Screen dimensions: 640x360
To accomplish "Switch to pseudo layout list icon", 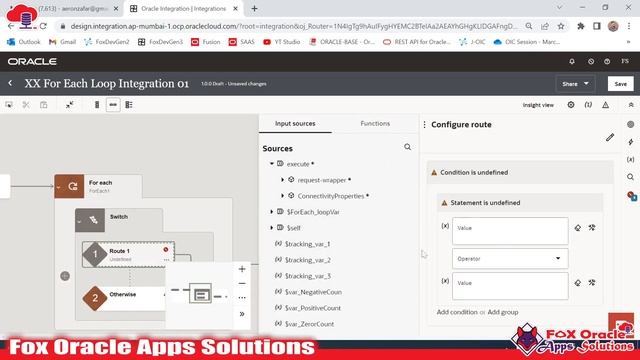I will (129, 105).
